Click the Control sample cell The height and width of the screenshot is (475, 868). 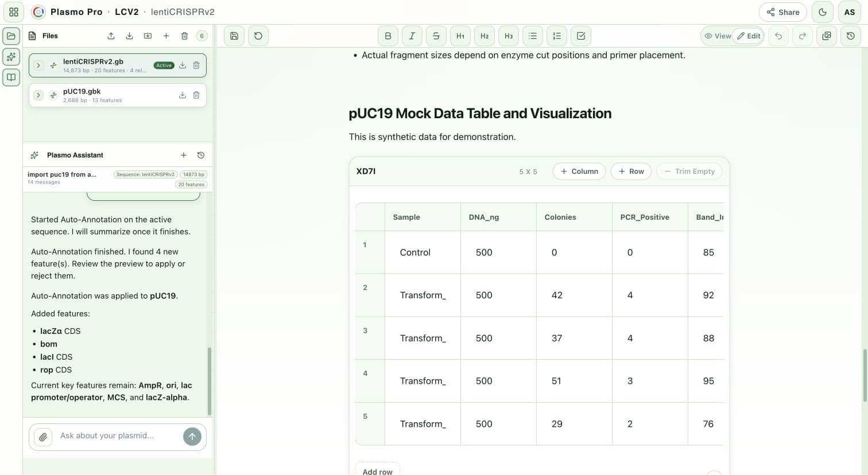tap(423, 252)
